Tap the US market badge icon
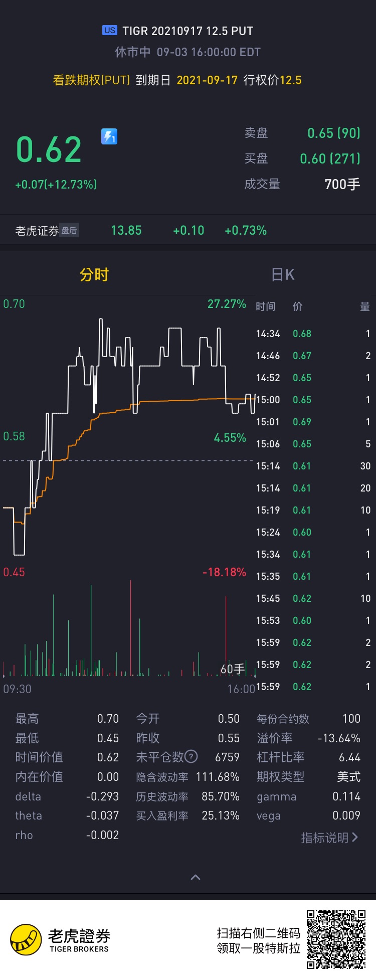This screenshot has height=980, width=376. coord(110,30)
